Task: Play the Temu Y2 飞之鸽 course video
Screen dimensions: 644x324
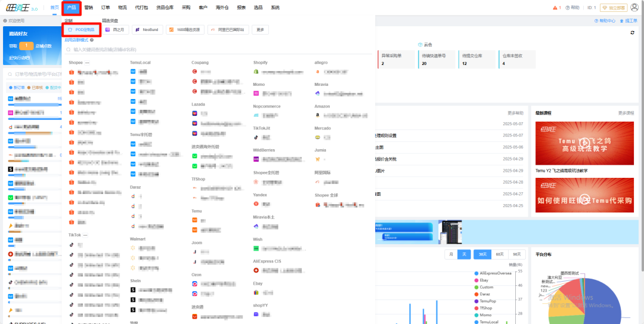Action: [584, 143]
